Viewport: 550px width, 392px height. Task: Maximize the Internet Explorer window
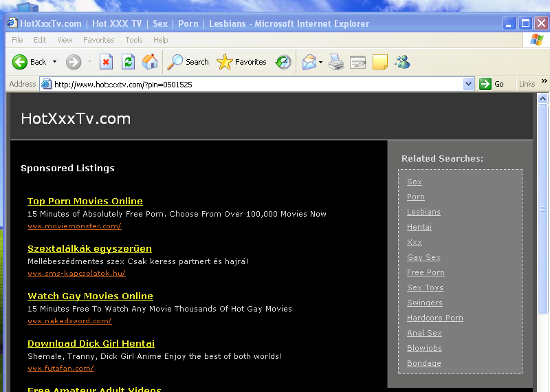(525, 23)
